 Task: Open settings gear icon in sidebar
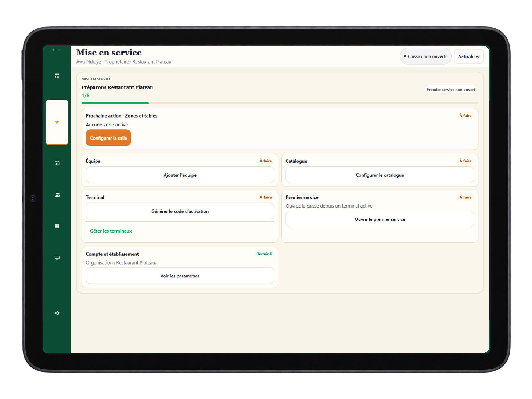coord(57,313)
